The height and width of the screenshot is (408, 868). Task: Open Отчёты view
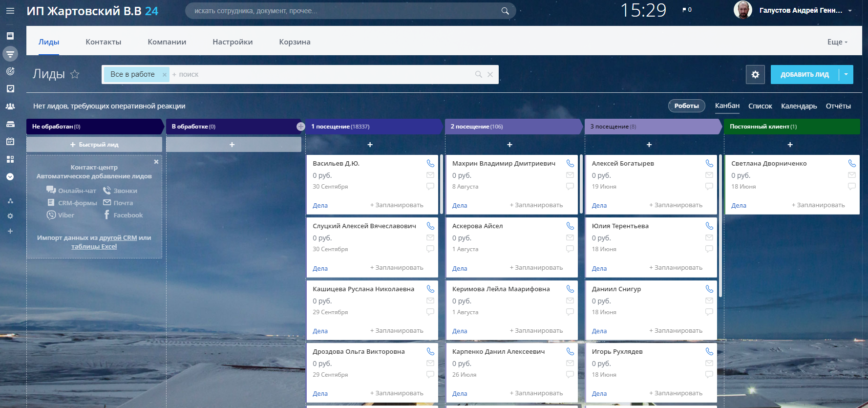838,106
